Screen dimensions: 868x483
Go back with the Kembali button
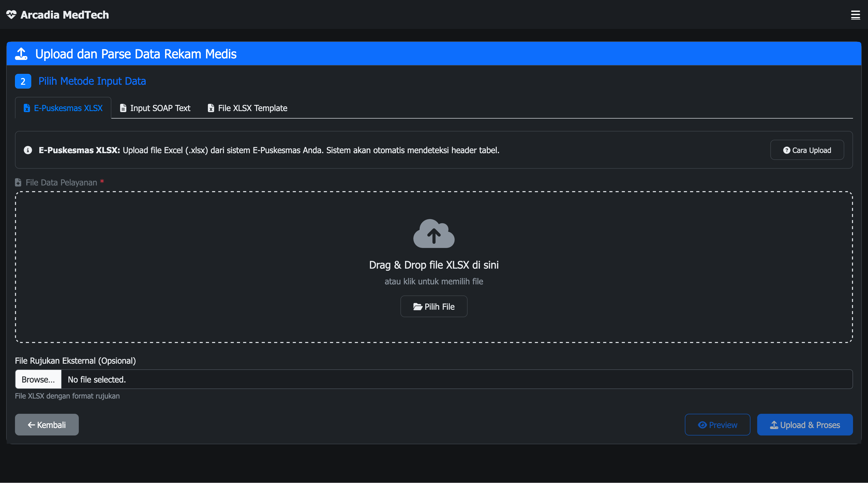tap(47, 425)
